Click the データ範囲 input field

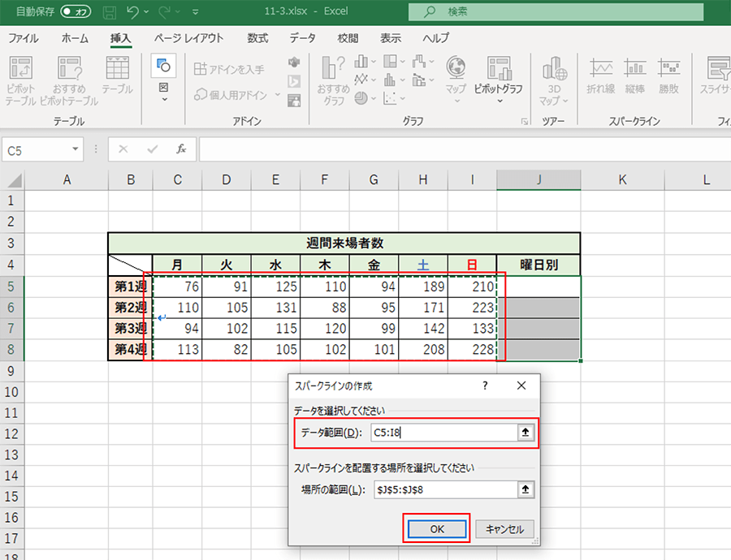click(443, 433)
